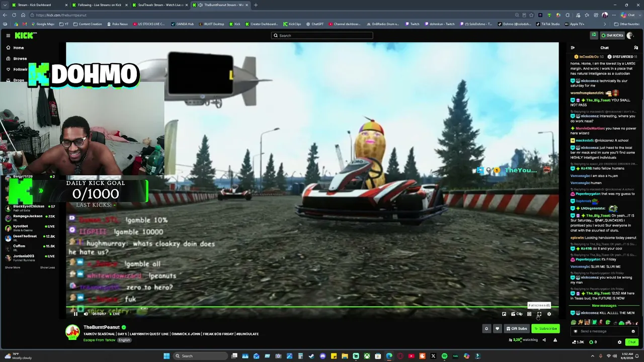This screenshot has height=362, width=644.
Task: Open the user profile avatar menu
Action: coord(630,35)
